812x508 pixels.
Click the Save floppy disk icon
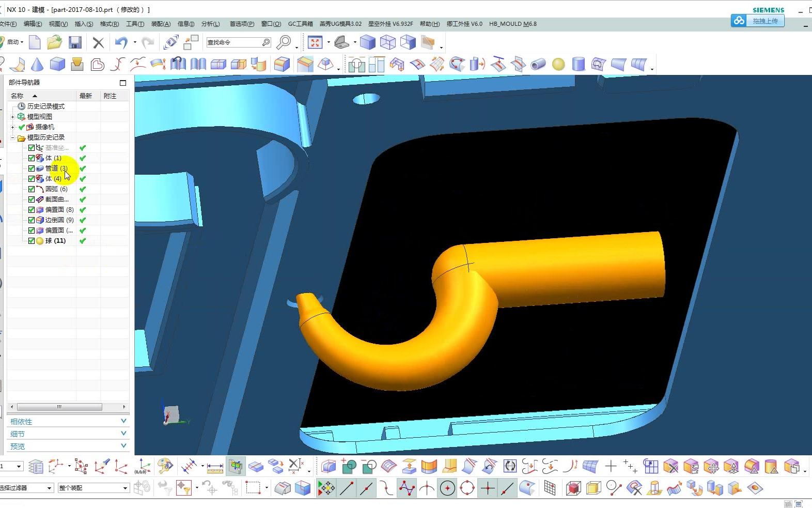click(x=75, y=42)
